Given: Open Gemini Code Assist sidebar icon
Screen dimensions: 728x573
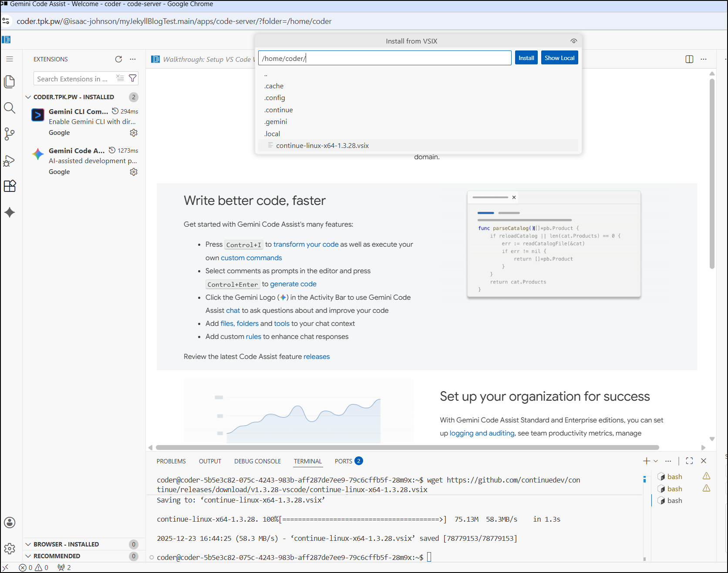Looking at the screenshot, I should [x=10, y=212].
